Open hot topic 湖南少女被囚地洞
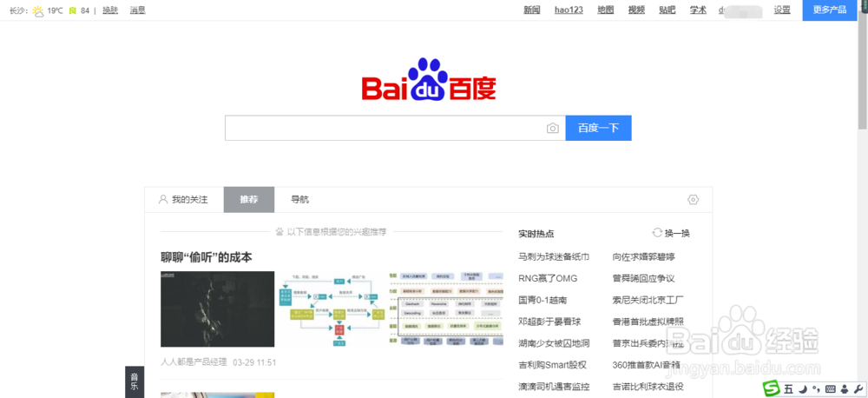Viewport: 868px width, 398px height. (x=554, y=343)
